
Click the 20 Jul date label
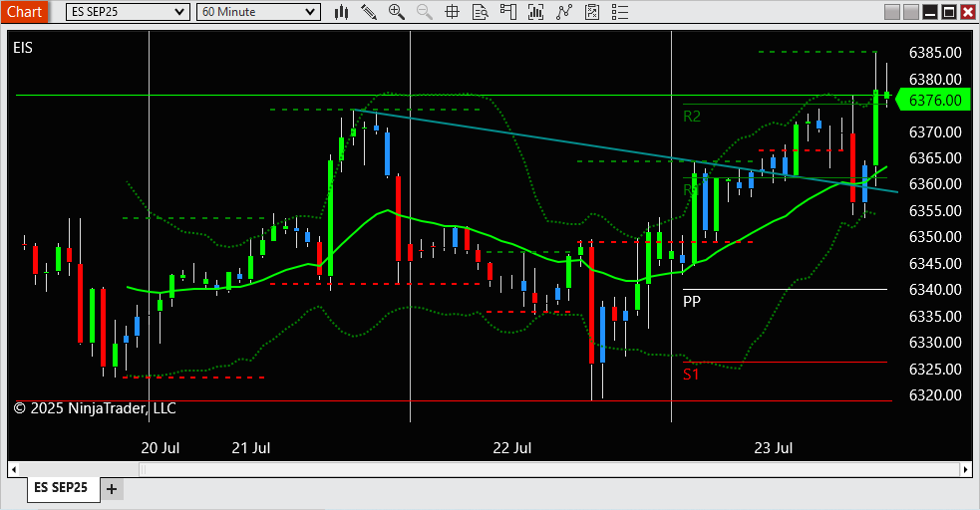[x=160, y=447]
